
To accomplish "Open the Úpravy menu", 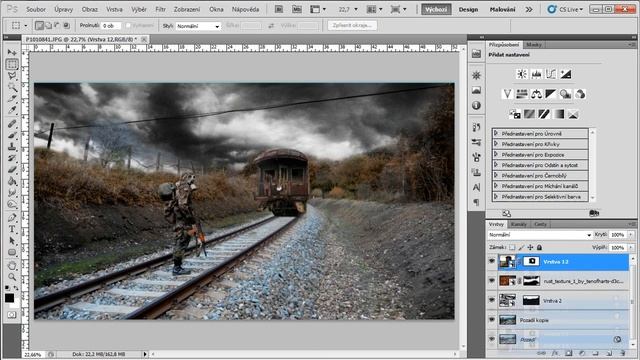I will click(63, 9).
